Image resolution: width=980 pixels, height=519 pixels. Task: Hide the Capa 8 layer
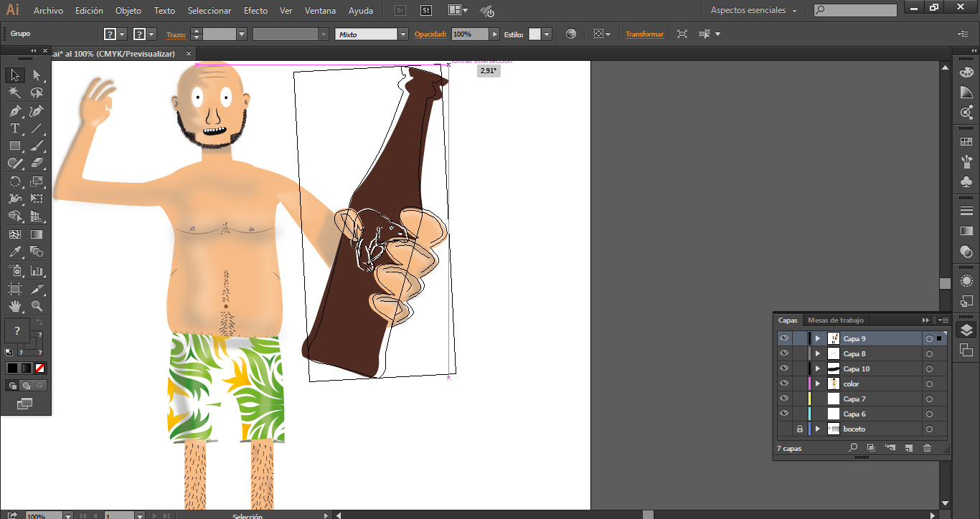click(x=784, y=353)
